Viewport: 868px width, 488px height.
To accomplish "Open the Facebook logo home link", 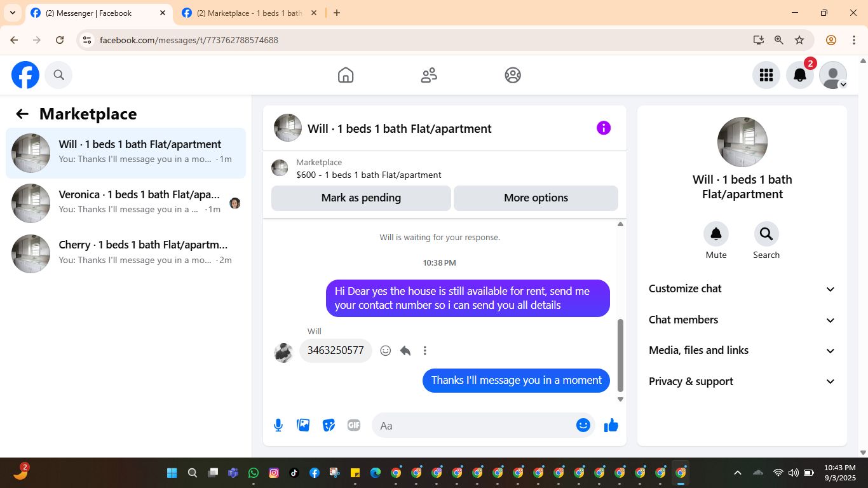I will tap(25, 75).
